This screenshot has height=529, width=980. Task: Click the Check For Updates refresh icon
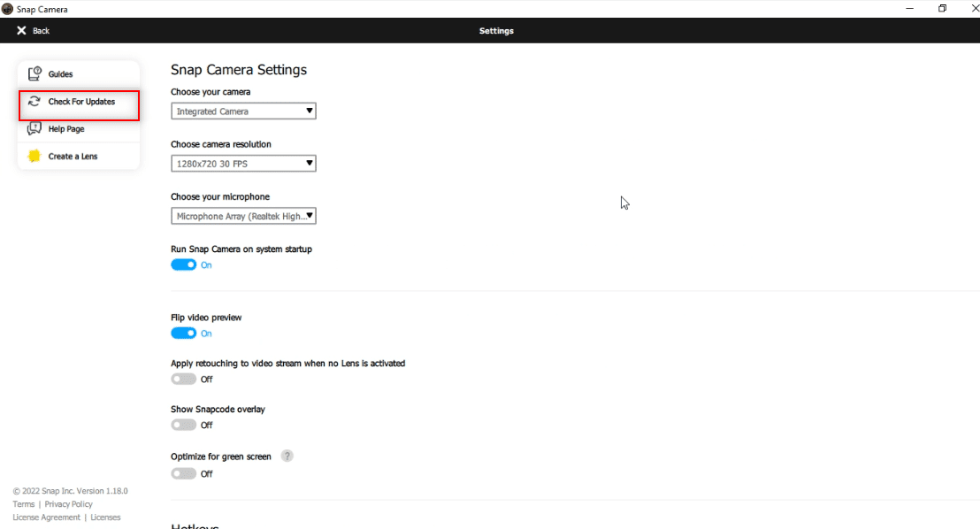34,102
